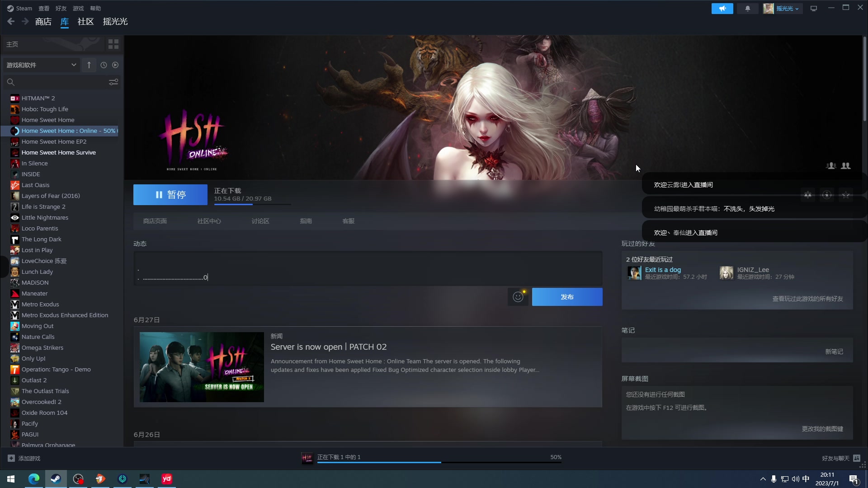Click the library search field
The width and height of the screenshot is (868, 488).
tap(62, 82)
